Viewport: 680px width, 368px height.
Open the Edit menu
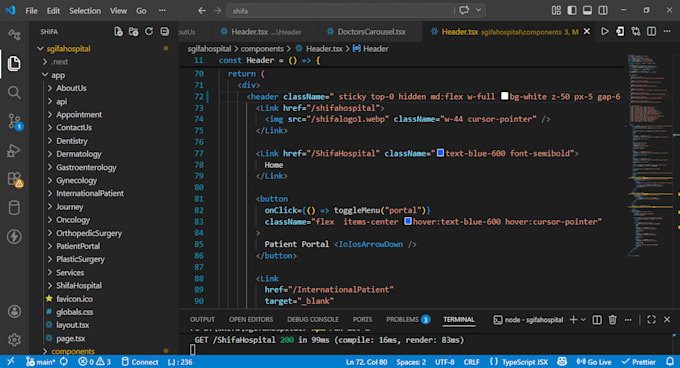point(53,11)
